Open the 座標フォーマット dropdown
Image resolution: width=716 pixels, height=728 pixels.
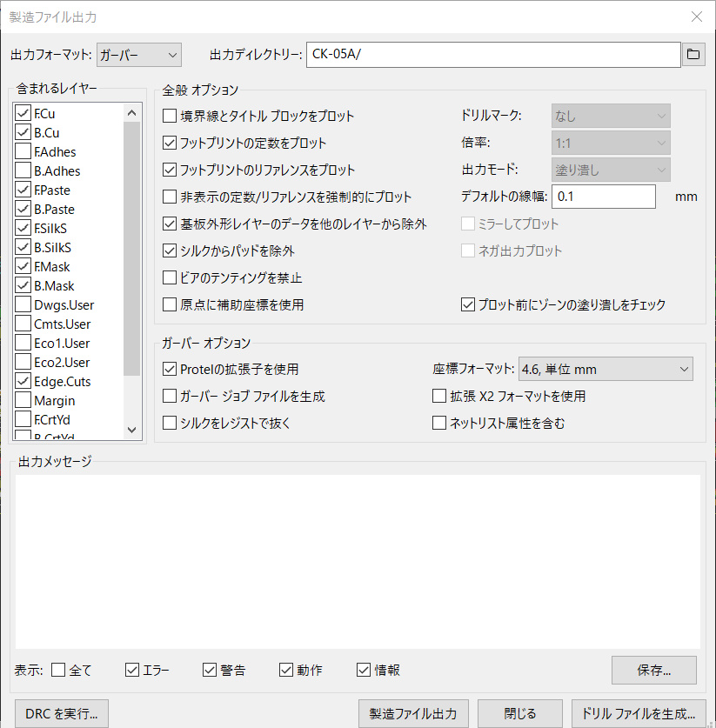point(606,369)
